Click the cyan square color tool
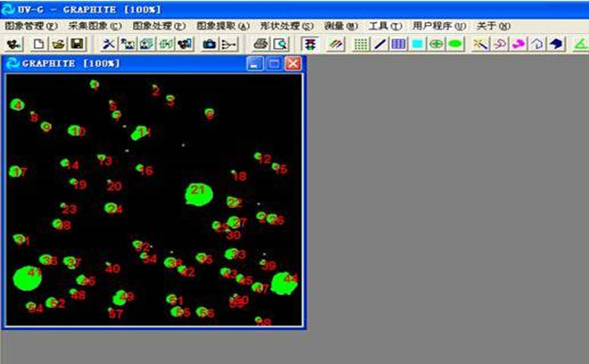Screen dimensions: 589x364 tap(417, 44)
